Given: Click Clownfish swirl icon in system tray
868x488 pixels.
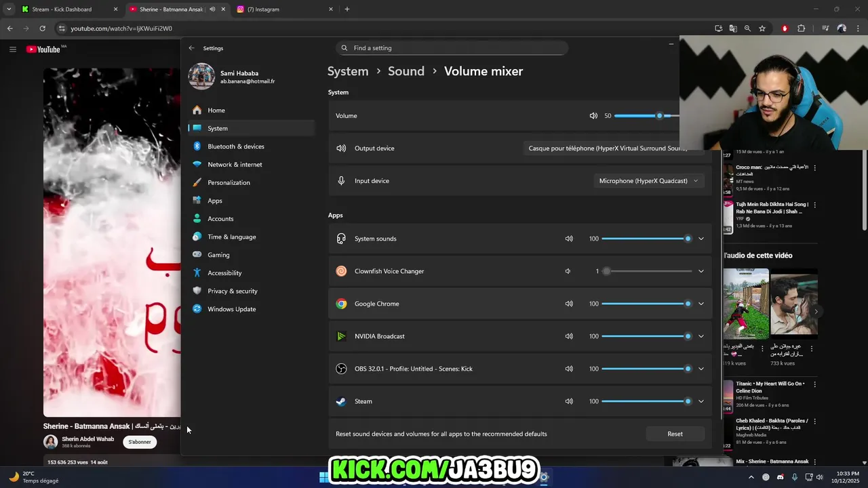Looking at the screenshot, I should (x=766, y=477).
